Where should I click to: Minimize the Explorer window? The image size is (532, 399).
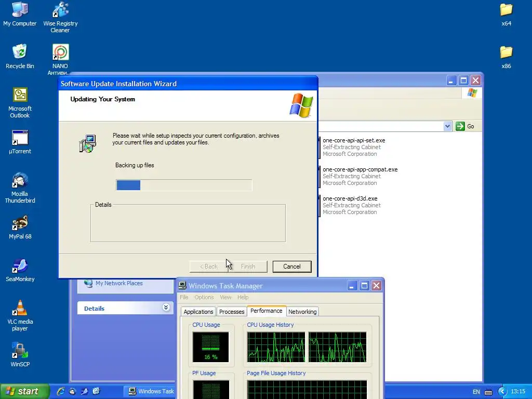451,81
